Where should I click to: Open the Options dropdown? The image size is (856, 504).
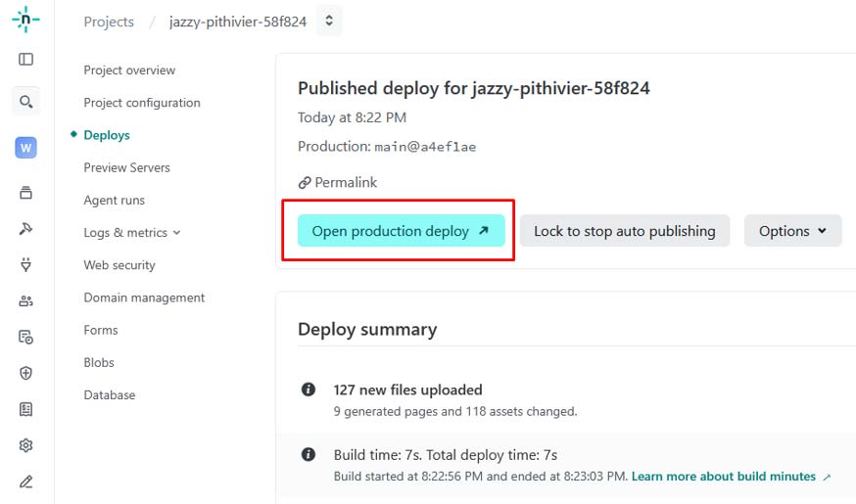792,231
